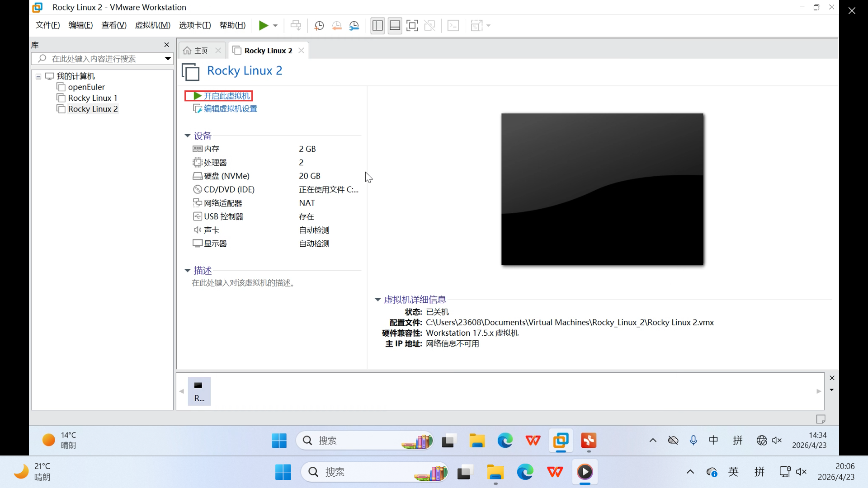Take a snapshot of this virtual machine
This screenshot has height=488, width=868.
coord(319,26)
